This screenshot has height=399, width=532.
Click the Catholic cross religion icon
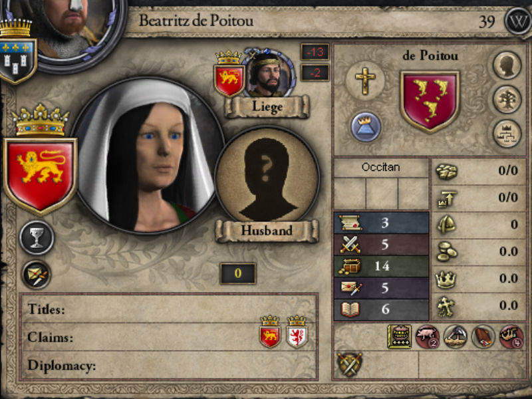(365, 80)
